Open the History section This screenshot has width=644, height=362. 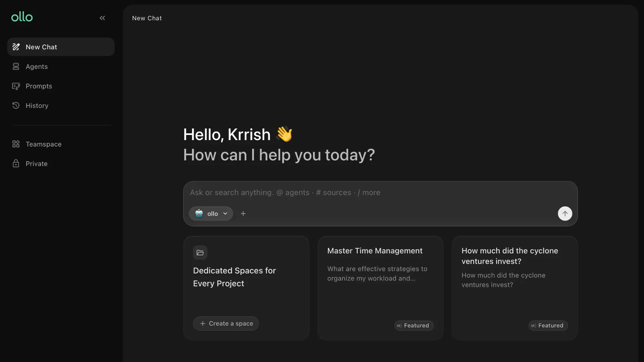61,105
